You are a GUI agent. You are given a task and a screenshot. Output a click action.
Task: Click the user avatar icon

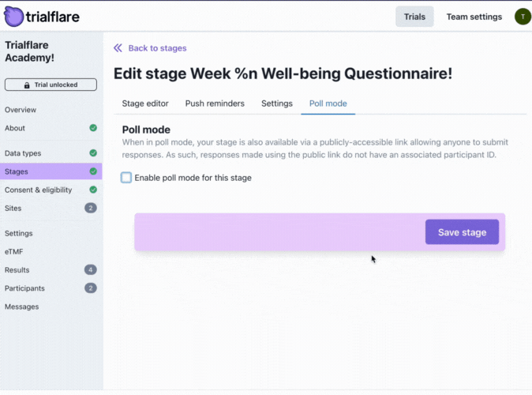(522, 17)
